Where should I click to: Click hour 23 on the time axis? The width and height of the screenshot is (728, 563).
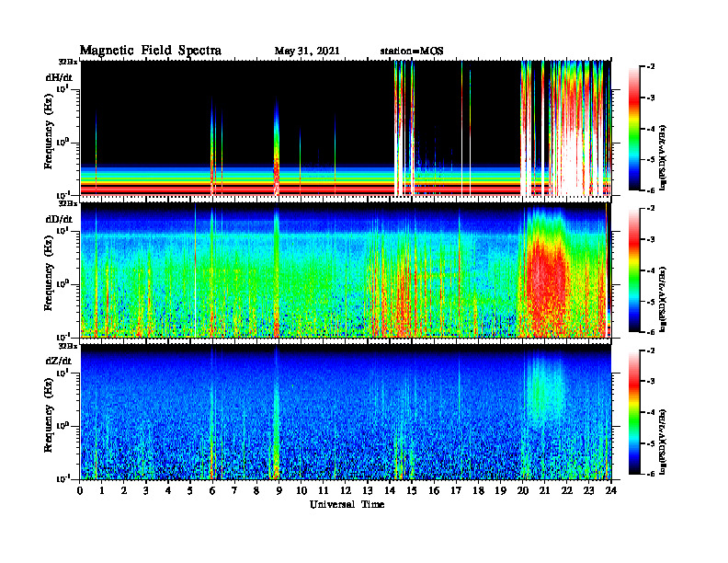tap(588, 490)
